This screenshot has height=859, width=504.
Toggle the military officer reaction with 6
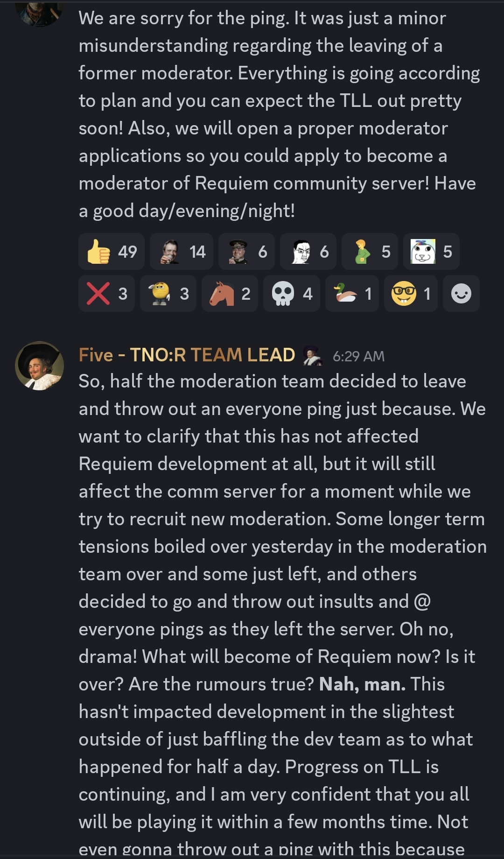pyautogui.click(x=247, y=252)
